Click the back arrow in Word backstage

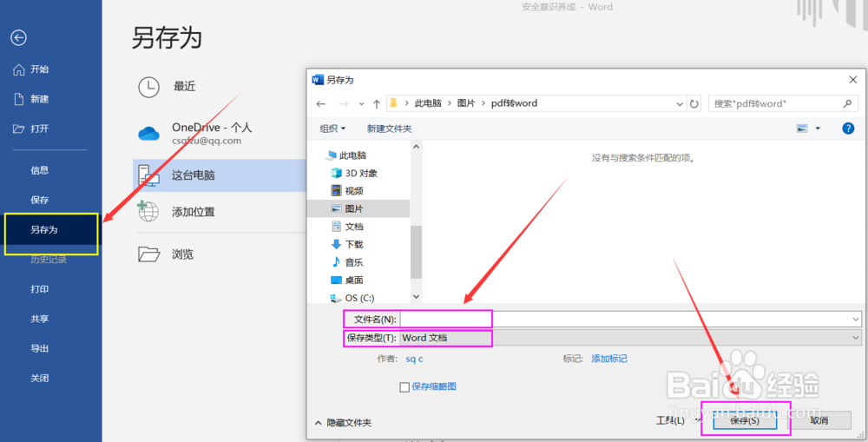pos(18,37)
